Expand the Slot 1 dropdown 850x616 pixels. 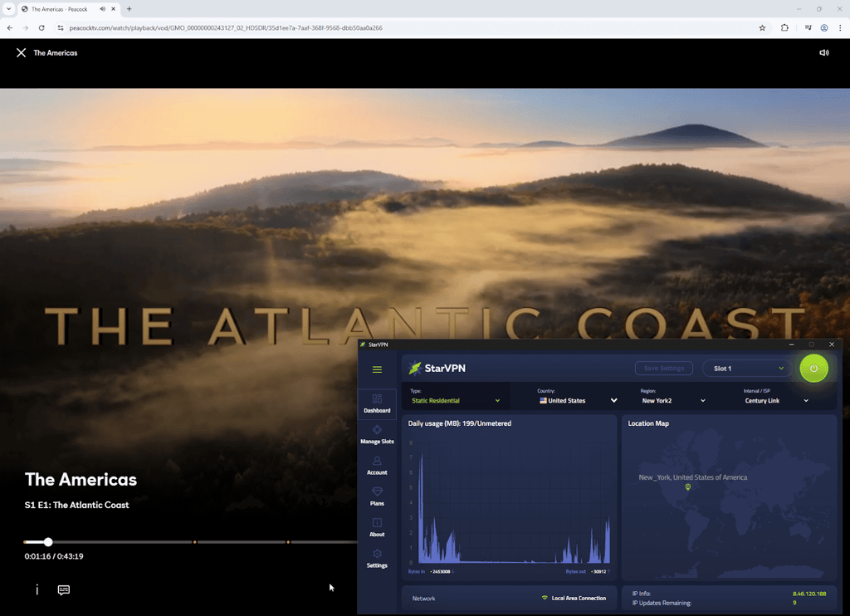click(x=747, y=369)
